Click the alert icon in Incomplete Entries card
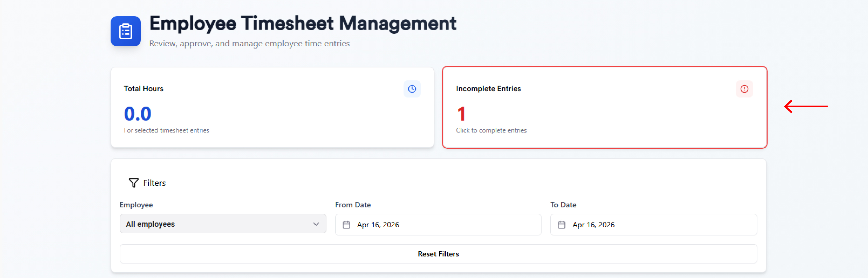Viewport: 868px width, 278px height. pos(744,89)
